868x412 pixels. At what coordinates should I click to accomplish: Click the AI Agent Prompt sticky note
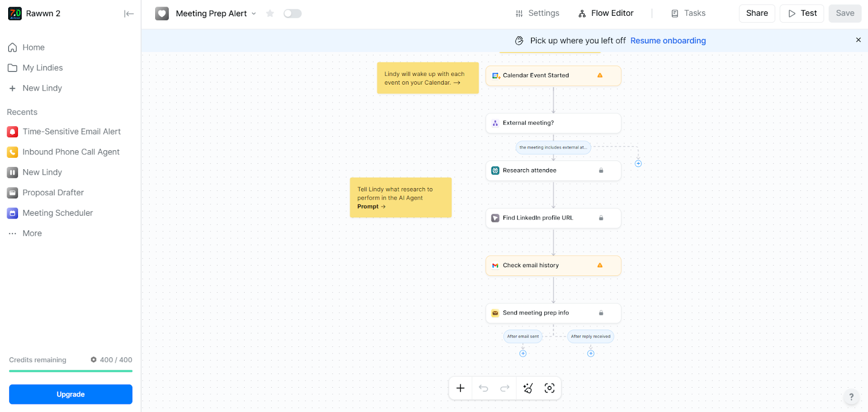pos(400,198)
